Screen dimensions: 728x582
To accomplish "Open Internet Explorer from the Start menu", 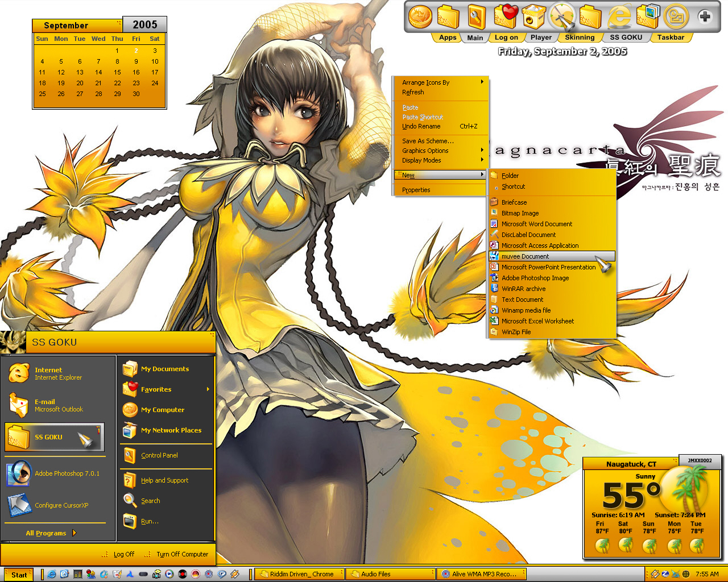I will [x=55, y=373].
